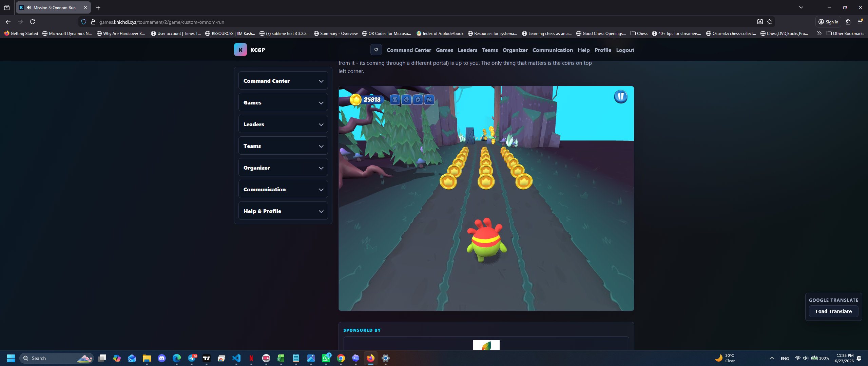Open Discord from the taskbar
This screenshot has width=868, height=366.
click(x=162, y=358)
